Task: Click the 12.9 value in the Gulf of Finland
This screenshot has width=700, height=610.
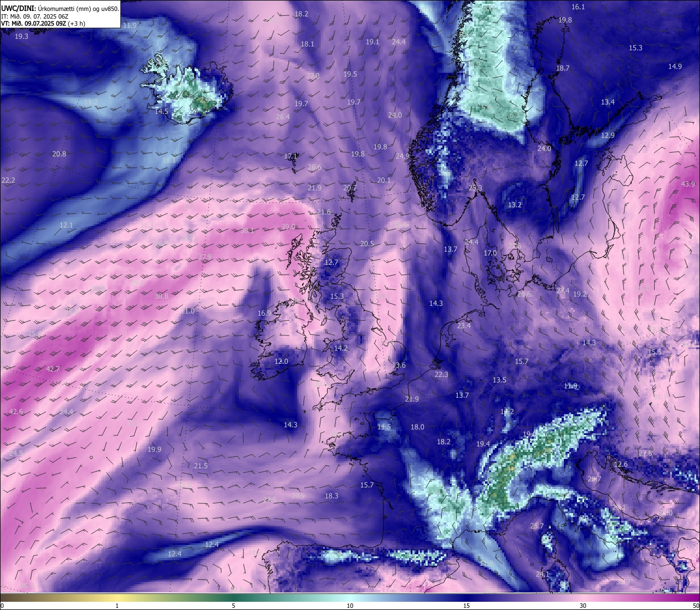Action: point(608,136)
